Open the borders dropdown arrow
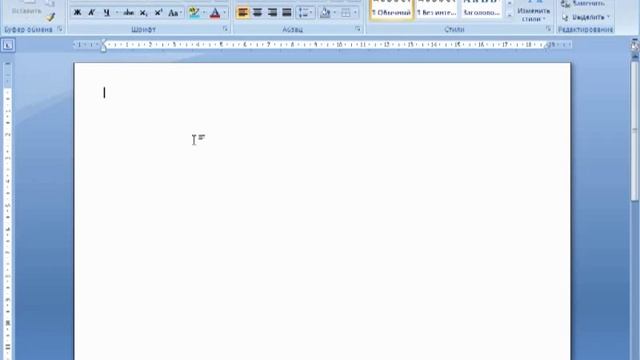This screenshot has width=640, height=360. 355,13
